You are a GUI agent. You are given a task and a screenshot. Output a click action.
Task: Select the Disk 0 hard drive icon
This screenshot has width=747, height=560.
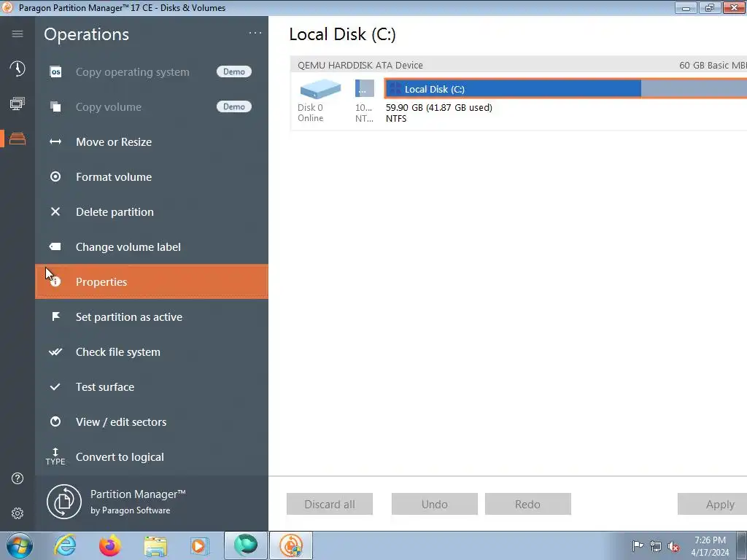(x=320, y=89)
